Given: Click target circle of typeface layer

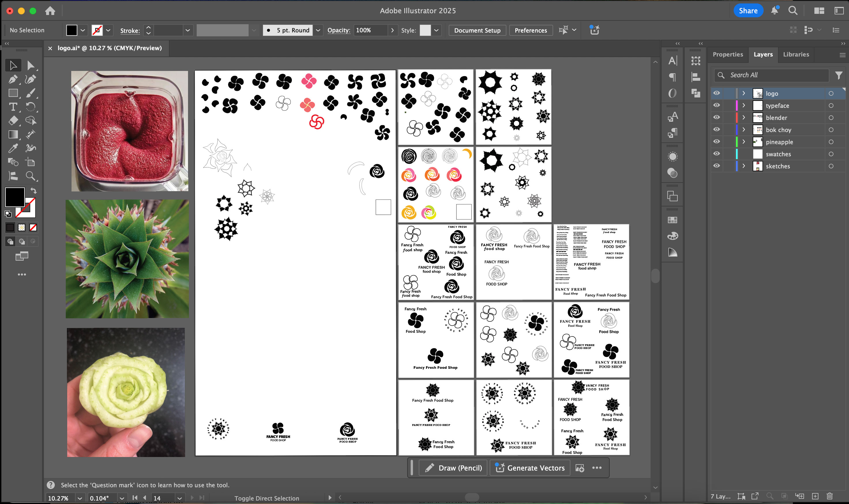Looking at the screenshot, I should pos(831,106).
